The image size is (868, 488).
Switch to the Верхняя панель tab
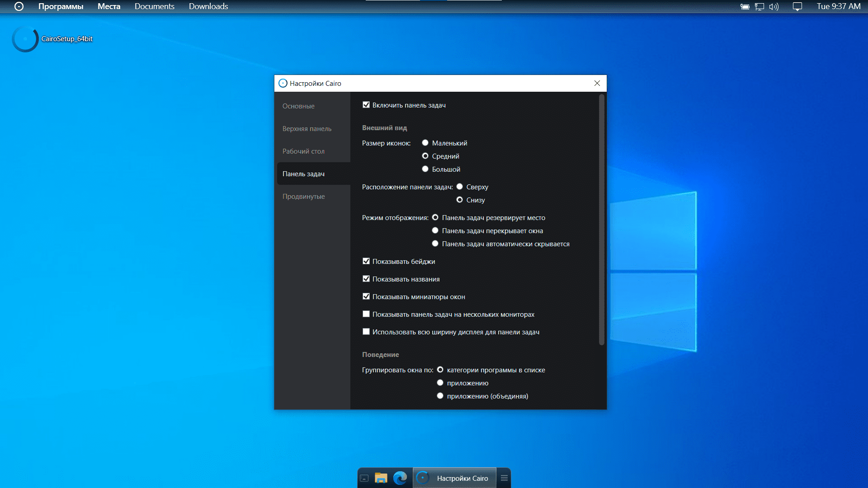coord(307,129)
